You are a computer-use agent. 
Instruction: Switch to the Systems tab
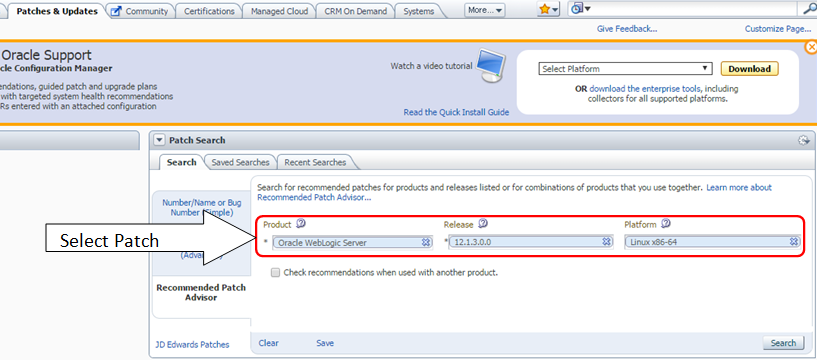click(x=418, y=11)
